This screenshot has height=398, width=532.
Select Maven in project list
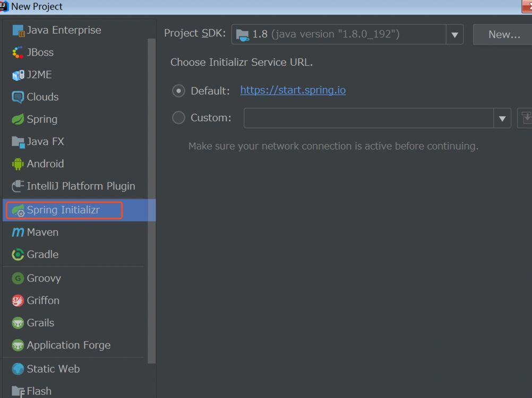pos(42,232)
